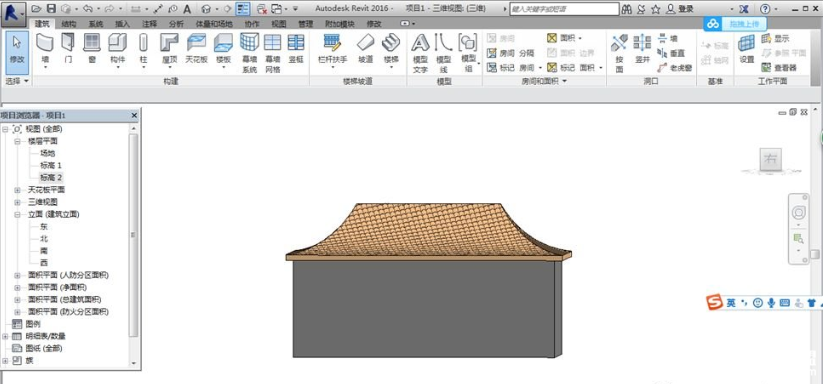Expand the 明细表/数量 tree node
Image resolution: width=824 pixels, height=384 pixels.
pyautogui.click(x=5, y=336)
